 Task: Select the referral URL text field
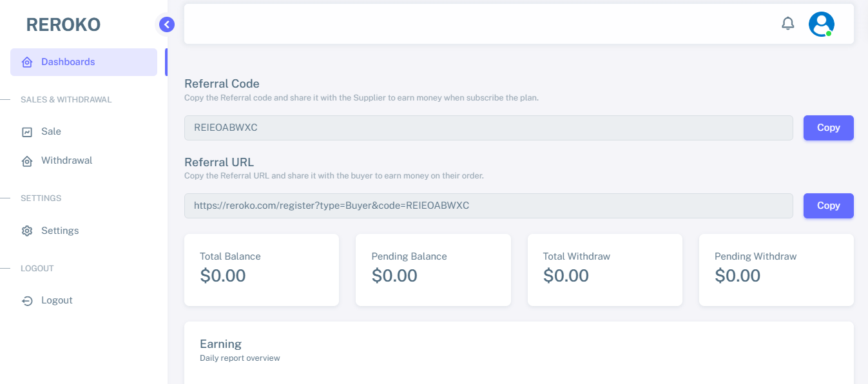488,206
